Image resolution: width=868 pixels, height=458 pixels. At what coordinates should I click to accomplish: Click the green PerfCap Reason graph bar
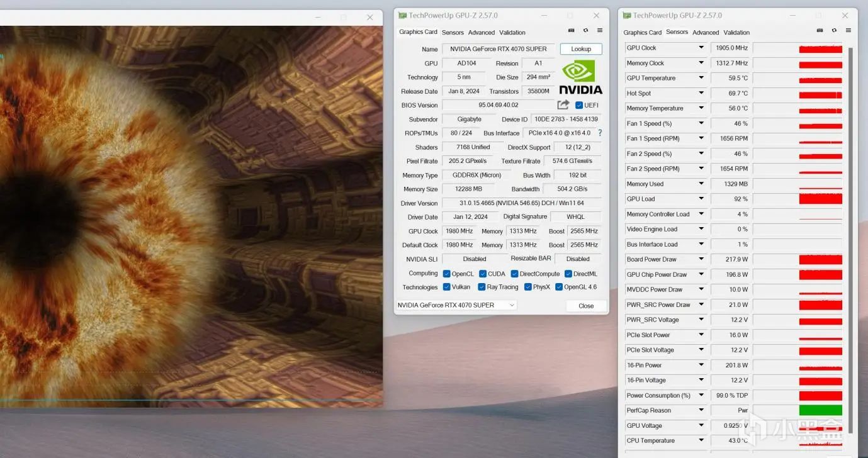pos(821,410)
